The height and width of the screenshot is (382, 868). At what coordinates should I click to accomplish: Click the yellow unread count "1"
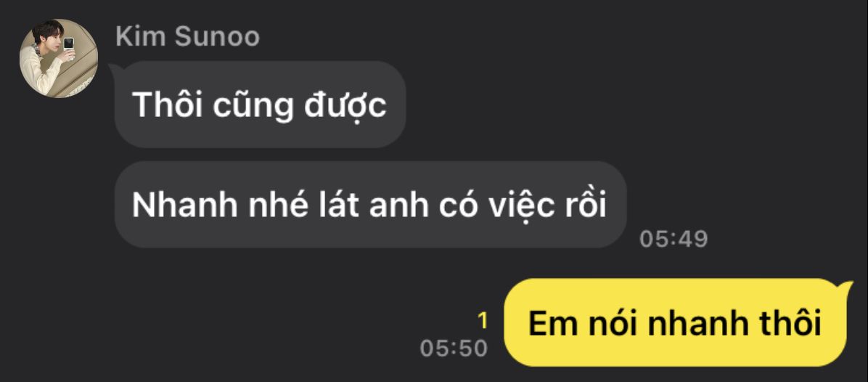(483, 321)
